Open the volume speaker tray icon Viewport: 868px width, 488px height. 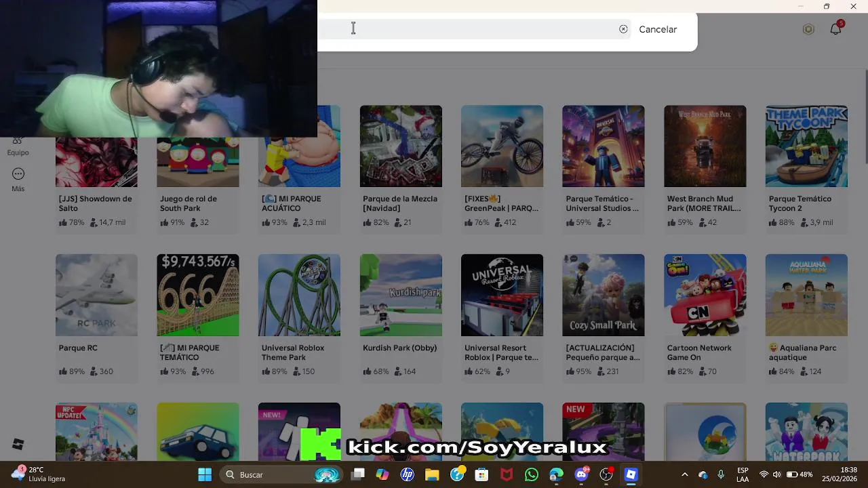pos(778,474)
